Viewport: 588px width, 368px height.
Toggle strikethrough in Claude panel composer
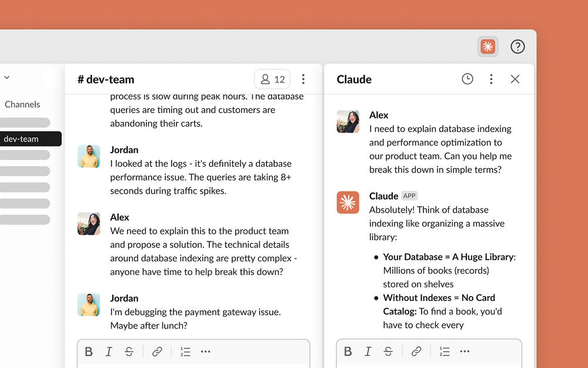(387, 351)
